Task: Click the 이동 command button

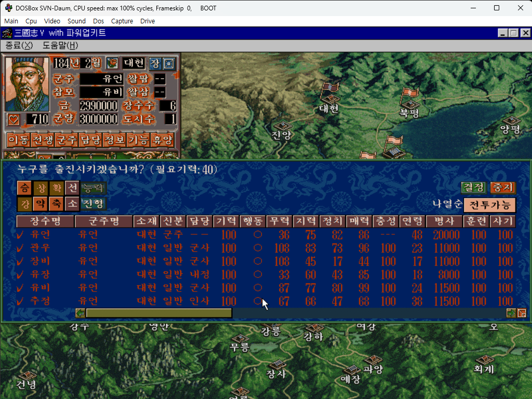Action: click(19, 140)
